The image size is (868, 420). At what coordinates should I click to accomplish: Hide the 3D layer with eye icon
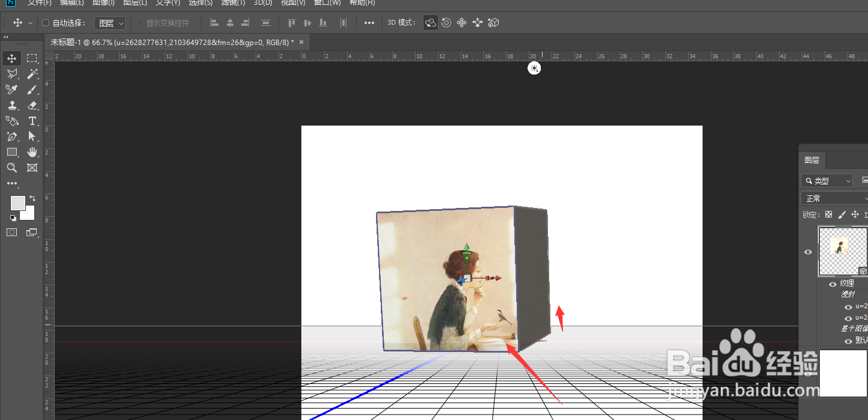tap(808, 252)
